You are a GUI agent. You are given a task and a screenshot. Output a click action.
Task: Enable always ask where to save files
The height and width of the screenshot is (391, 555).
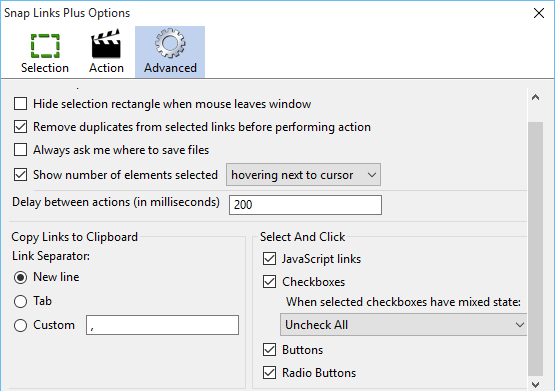click(21, 150)
